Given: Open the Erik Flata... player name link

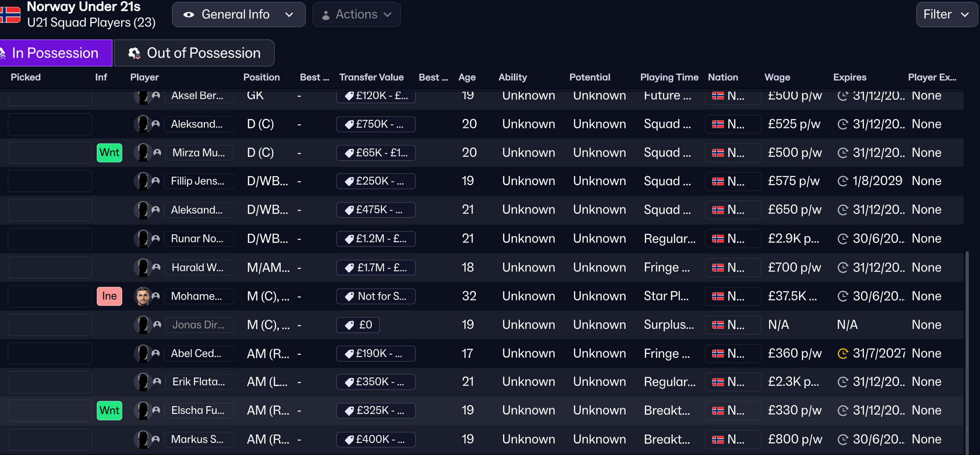Looking at the screenshot, I should 199,382.
